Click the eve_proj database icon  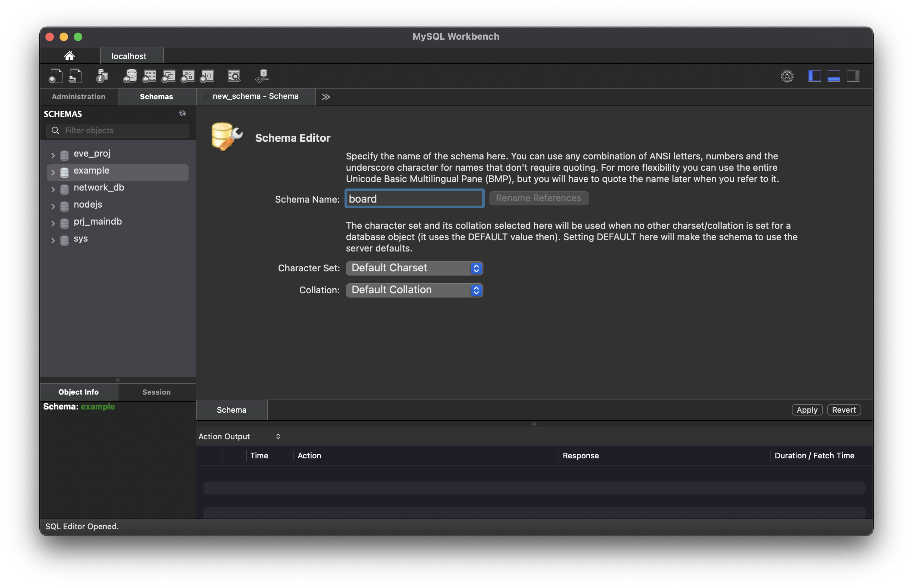tap(65, 155)
